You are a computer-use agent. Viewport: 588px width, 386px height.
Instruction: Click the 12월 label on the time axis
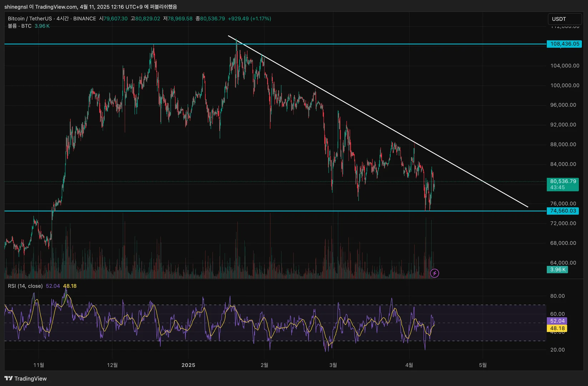point(112,365)
